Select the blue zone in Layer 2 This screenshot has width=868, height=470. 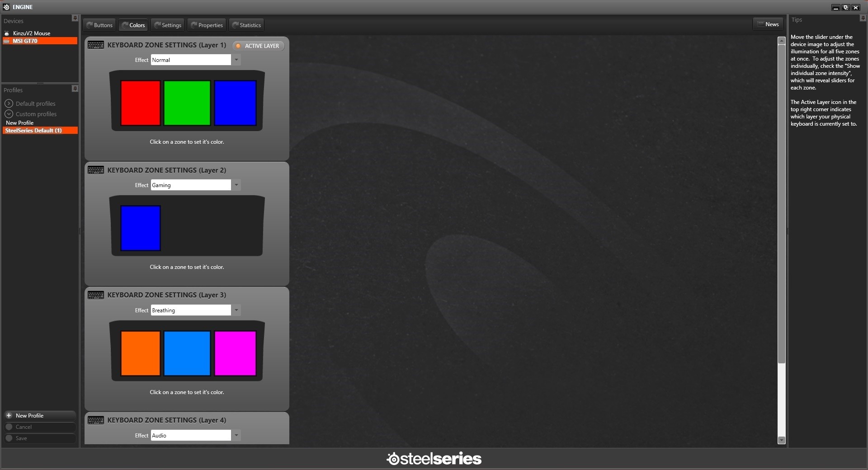[141, 228]
